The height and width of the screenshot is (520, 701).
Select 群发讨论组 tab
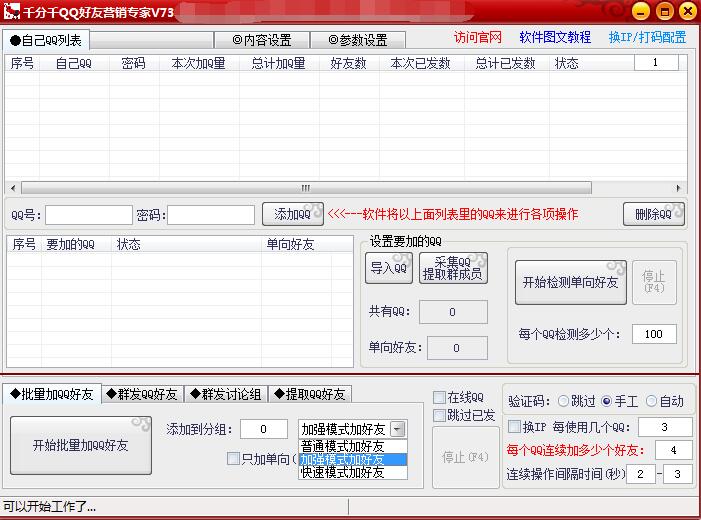click(x=226, y=394)
